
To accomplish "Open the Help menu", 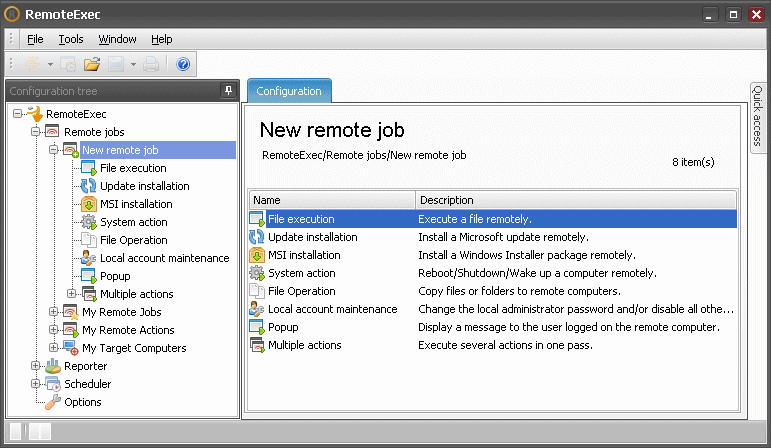I will 161,39.
